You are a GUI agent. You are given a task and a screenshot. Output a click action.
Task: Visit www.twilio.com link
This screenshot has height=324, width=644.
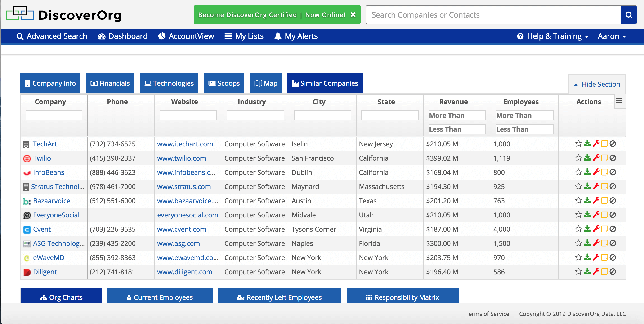[x=182, y=158]
